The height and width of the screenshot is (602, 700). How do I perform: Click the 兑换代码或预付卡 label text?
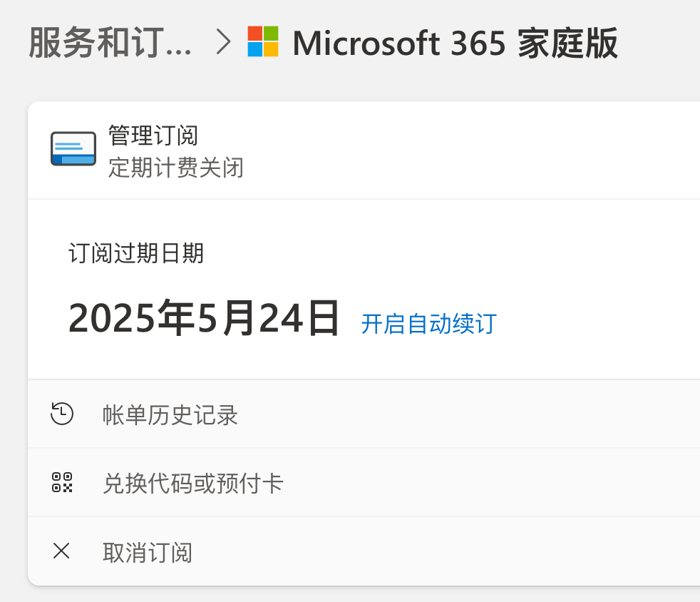(193, 484)
